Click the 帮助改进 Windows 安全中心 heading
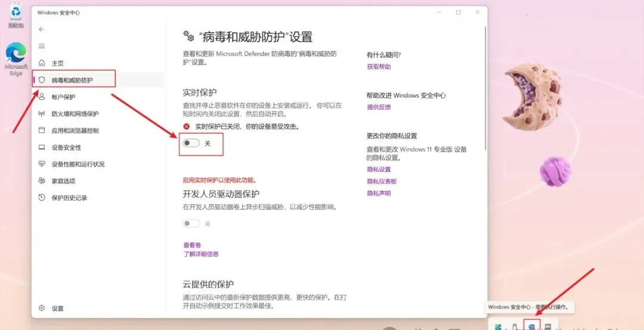 pos(406,95)
